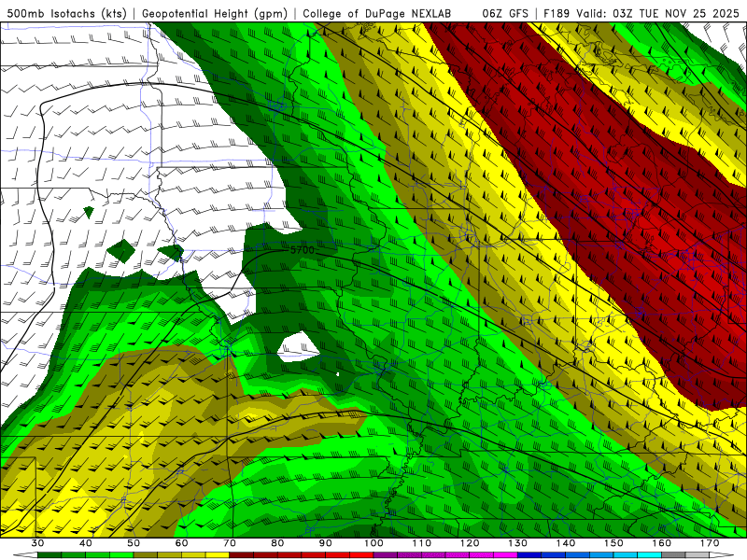Click the '160' color scale value

tap(662, 543)
